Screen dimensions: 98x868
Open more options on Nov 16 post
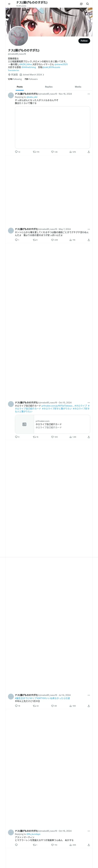coord(89,94)
